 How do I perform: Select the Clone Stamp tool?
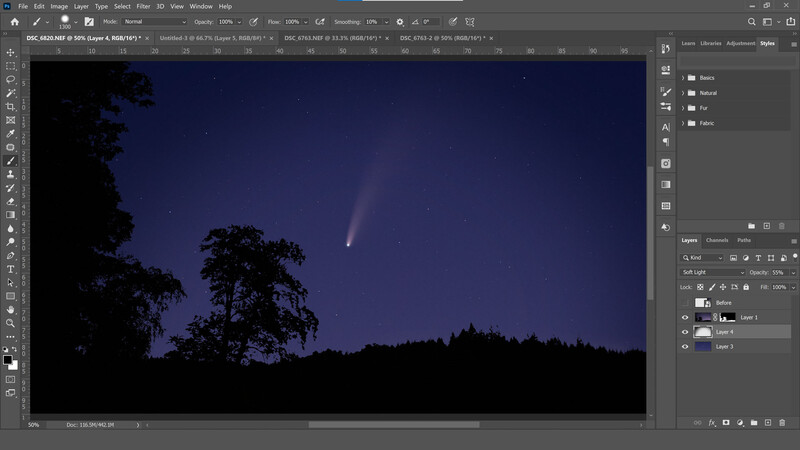tap(10, 174)
